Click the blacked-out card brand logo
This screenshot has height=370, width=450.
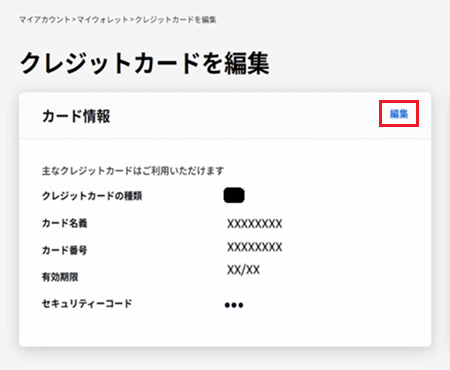click(234, 195)
